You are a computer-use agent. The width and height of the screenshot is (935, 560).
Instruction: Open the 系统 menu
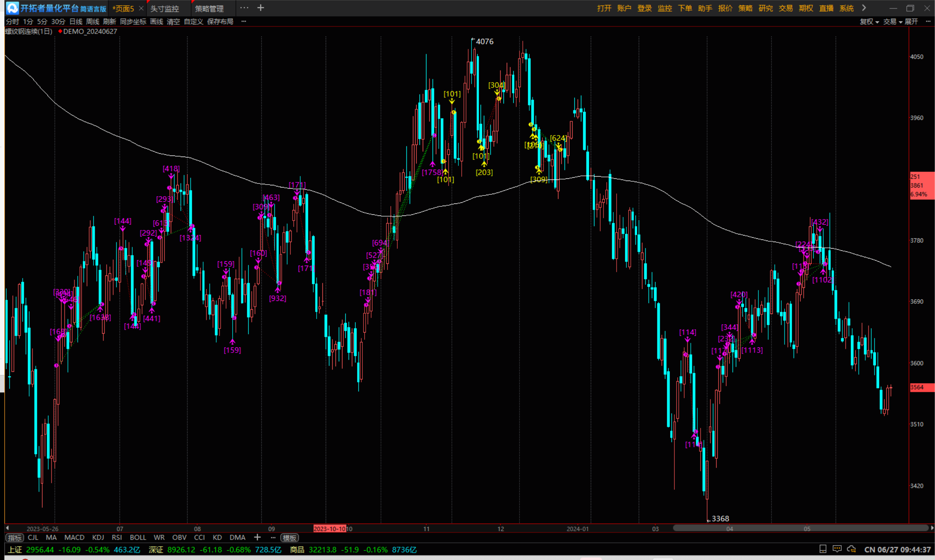(x=846, y=8)
